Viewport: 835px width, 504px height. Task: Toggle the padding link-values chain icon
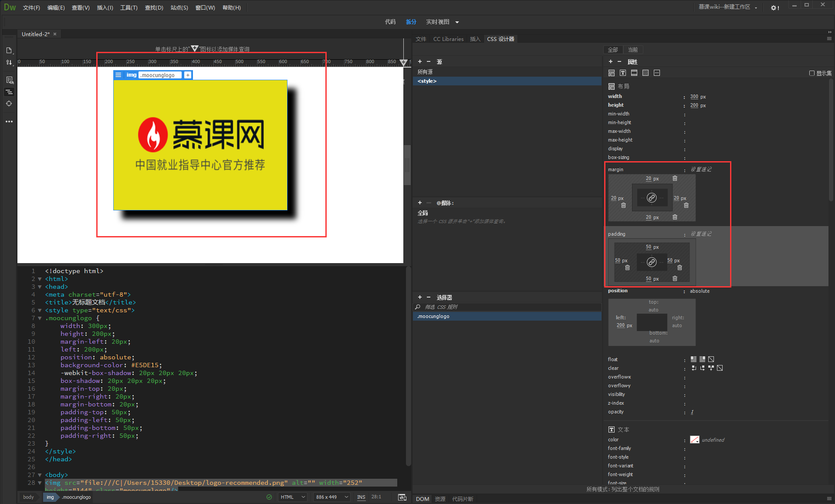click(x=652, y=262)
